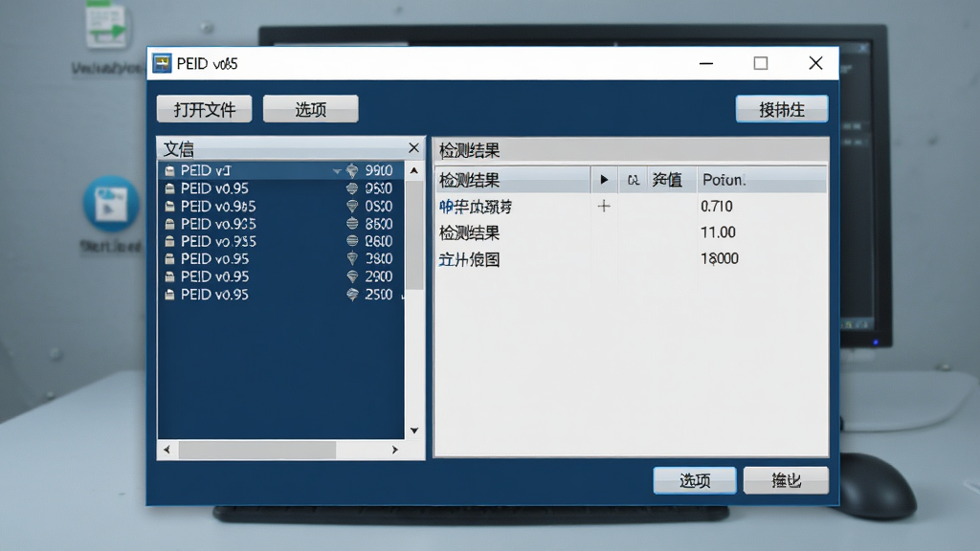The height and width of the screenshot is (551, 980).
Task: Click file icon of row valued 2600
Action: tap(169, 241)
